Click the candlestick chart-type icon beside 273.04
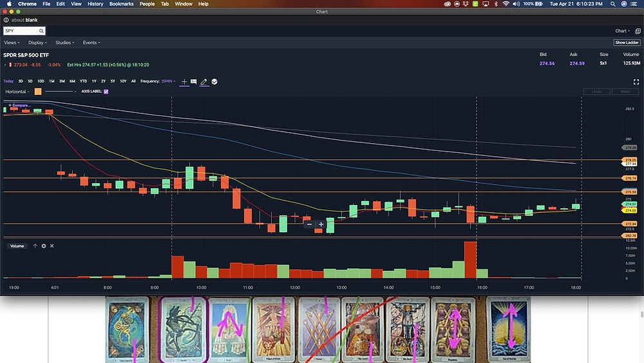Image resolution: width=644 pixels, height=363 pixels. coord(10,64)
